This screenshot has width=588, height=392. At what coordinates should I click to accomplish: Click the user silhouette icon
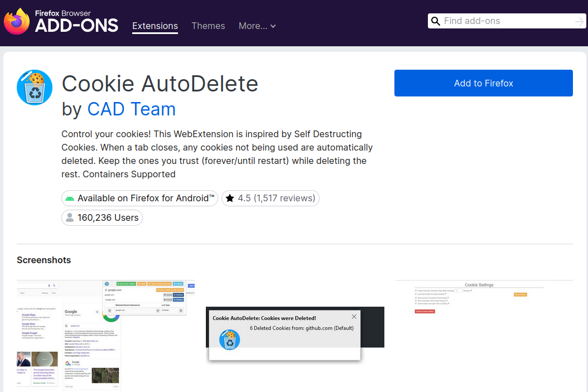(x=70, y=217)
